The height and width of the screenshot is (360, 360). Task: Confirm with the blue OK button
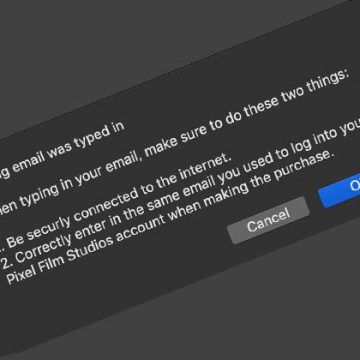point(340,191)
